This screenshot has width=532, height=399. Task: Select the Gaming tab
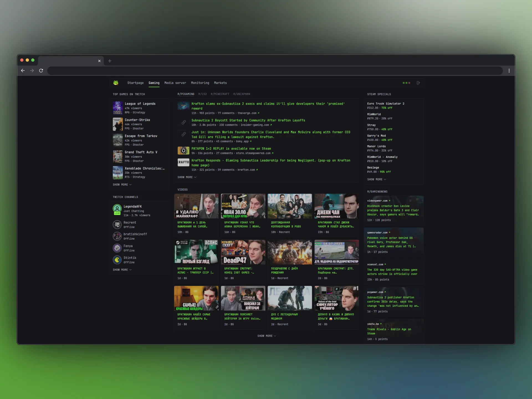pyautogui.click(x=154, y=83)
